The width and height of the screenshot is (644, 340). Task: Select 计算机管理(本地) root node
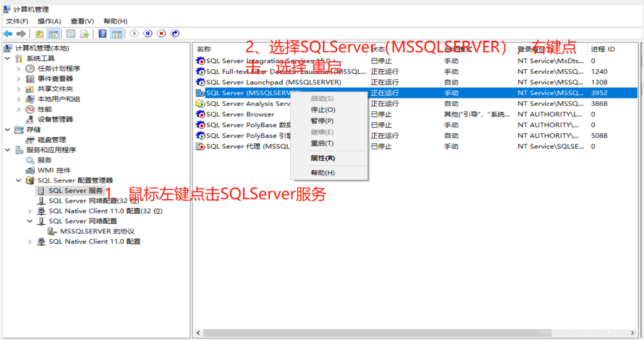(42, 48)
